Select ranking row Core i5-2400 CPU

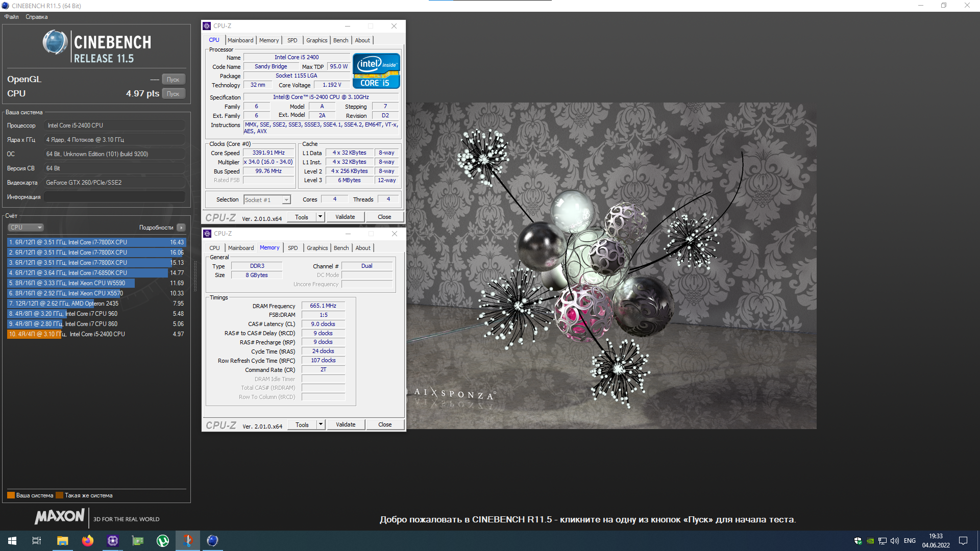coord(96,334)
